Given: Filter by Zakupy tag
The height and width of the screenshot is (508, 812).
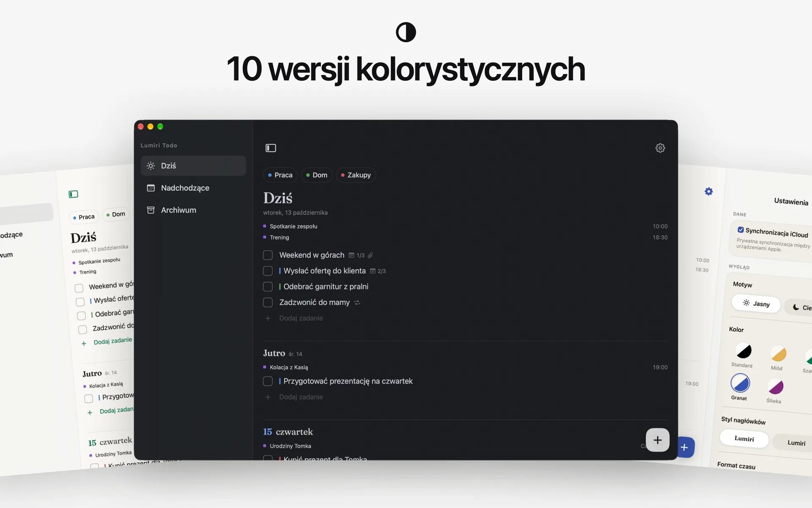Looking at the screenshot, I should (x=356, y=175).
